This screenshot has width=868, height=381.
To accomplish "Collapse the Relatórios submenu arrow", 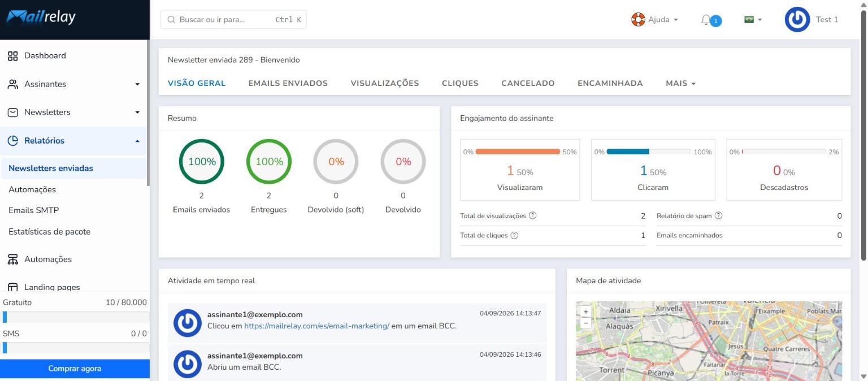I will click(x=137, y=141).
